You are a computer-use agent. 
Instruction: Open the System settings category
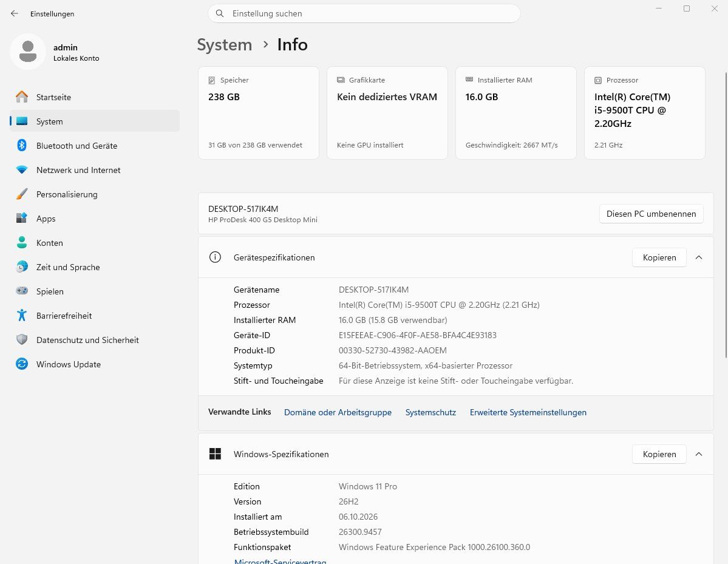pos(95,121)
